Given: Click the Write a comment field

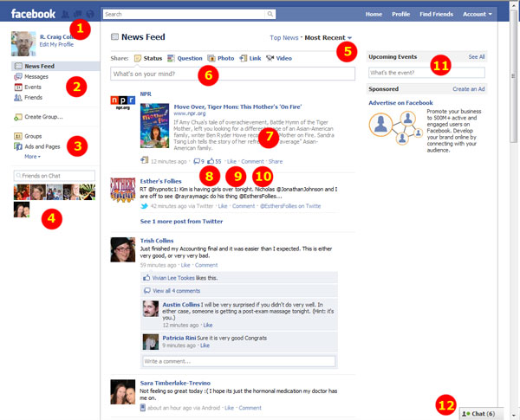Looking at the screenshot, I should 239,361.
